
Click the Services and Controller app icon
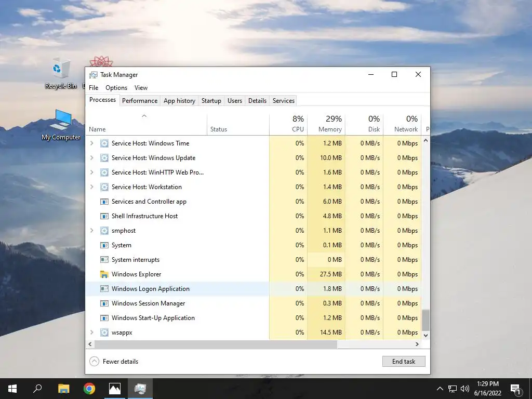(104, 202)
